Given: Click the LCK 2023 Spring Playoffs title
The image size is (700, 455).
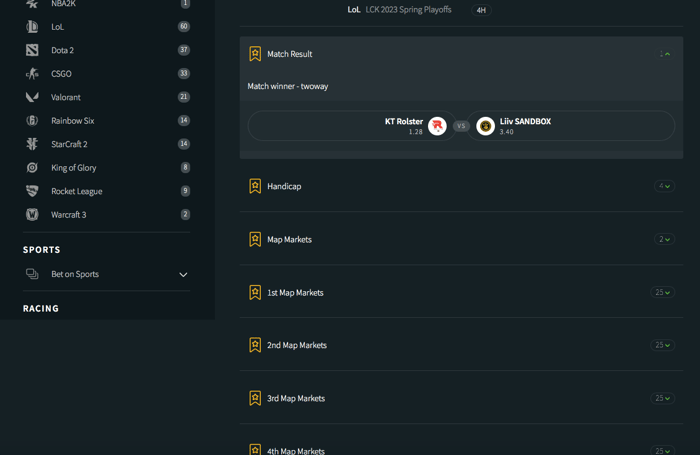Looking at the screenshot, I should point(408,10).
